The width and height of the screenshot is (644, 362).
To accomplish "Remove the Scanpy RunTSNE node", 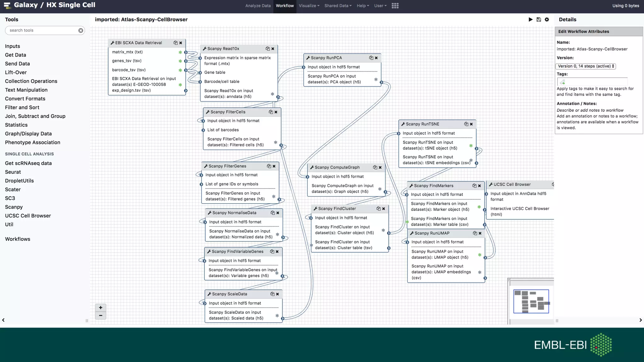I will [x=471, y=124].
